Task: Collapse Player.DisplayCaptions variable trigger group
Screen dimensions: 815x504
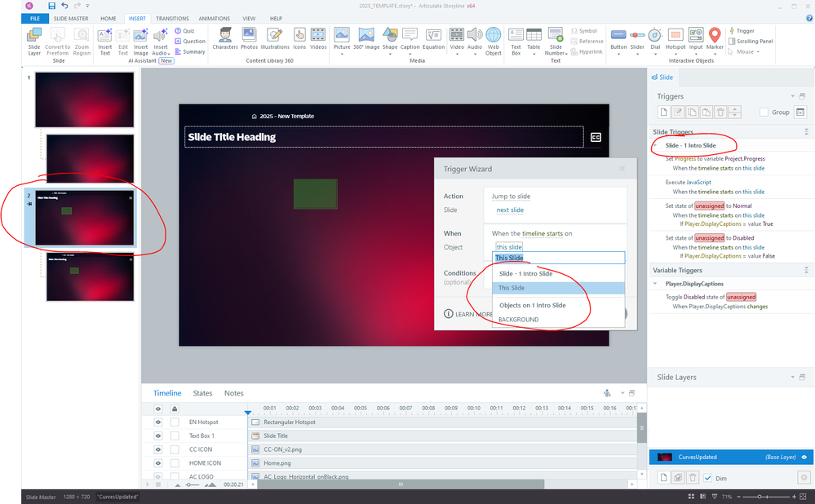Action: [655, 284]
